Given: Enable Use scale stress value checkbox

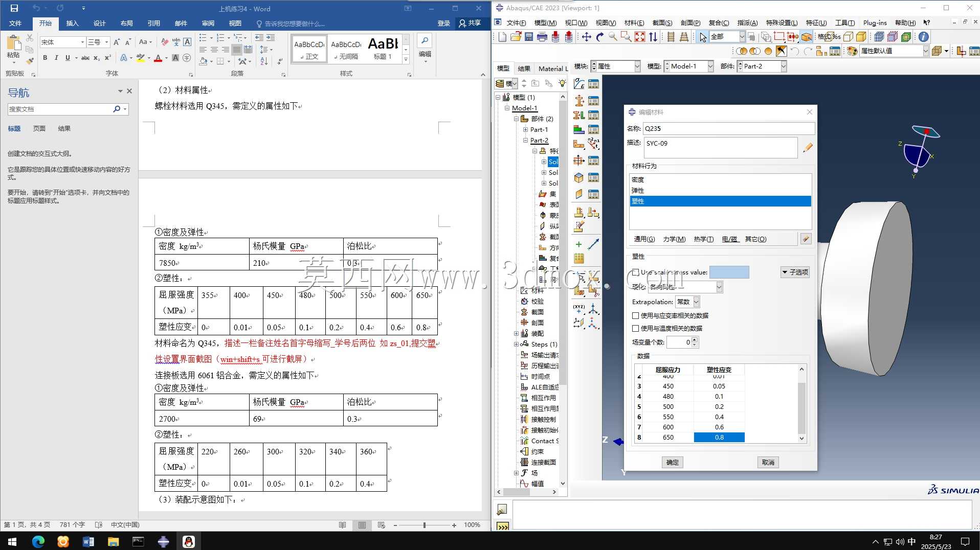Looking at the screenshot, I should pyautogui.click(x=636, y=272).
